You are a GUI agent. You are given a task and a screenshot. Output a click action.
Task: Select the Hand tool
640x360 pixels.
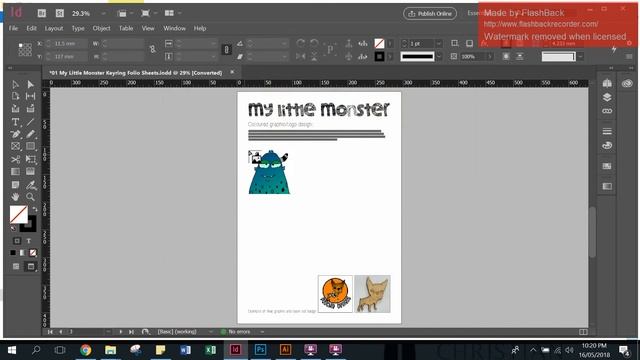[16, 197]
